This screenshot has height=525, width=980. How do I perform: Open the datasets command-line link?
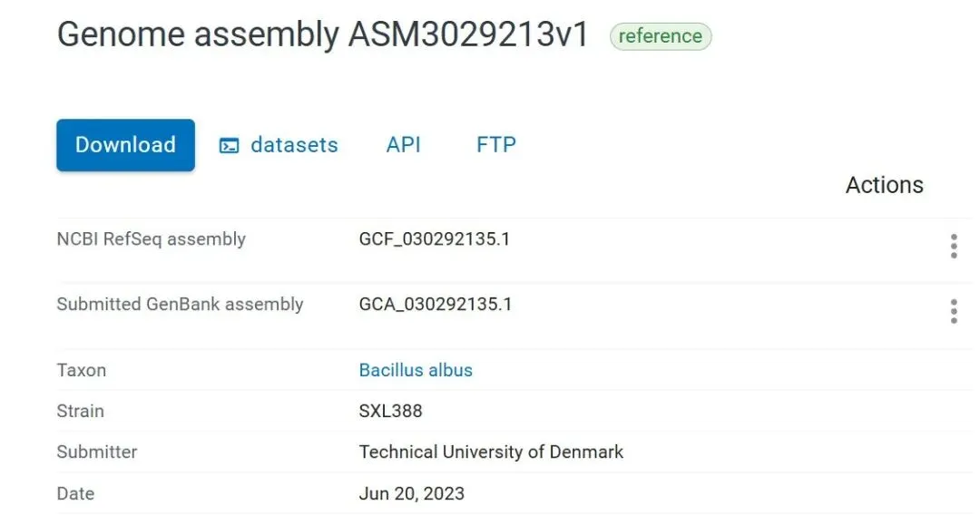[x=293, y=145]
